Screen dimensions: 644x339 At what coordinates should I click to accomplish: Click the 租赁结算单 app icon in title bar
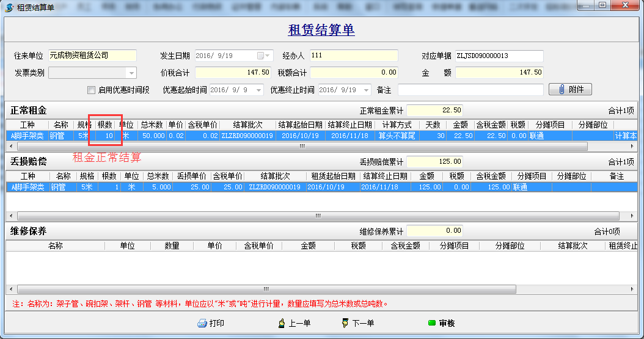pyautogui.click(x=9, y=6)
